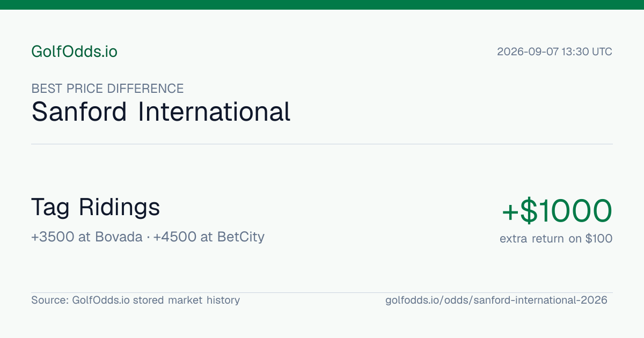Click the divider line below the tournament title
The width and height of the screenshot is (644, 338).
pyautogui.click(x=322, y=144)
